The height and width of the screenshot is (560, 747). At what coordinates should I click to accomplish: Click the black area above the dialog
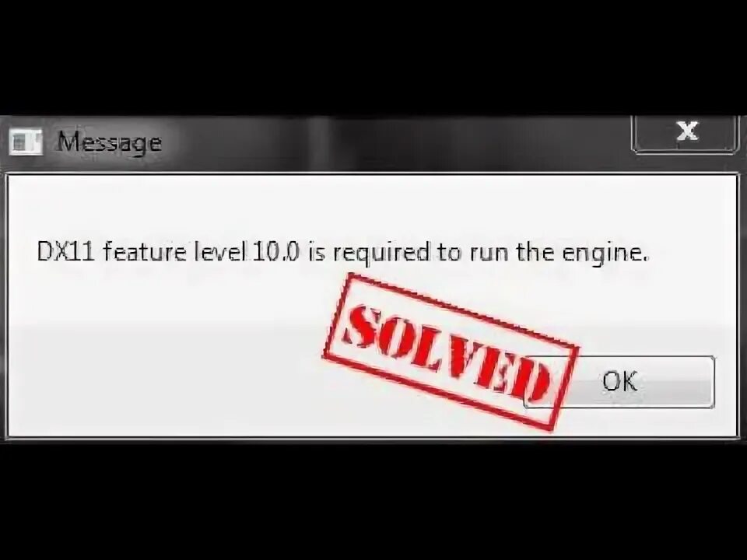click(x=373, y=57)
